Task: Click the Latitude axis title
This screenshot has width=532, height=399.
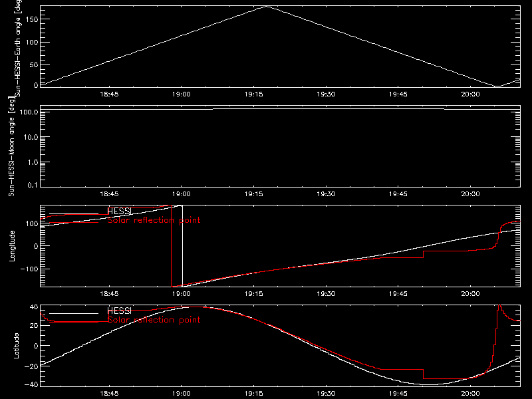Action: [16, 346]
